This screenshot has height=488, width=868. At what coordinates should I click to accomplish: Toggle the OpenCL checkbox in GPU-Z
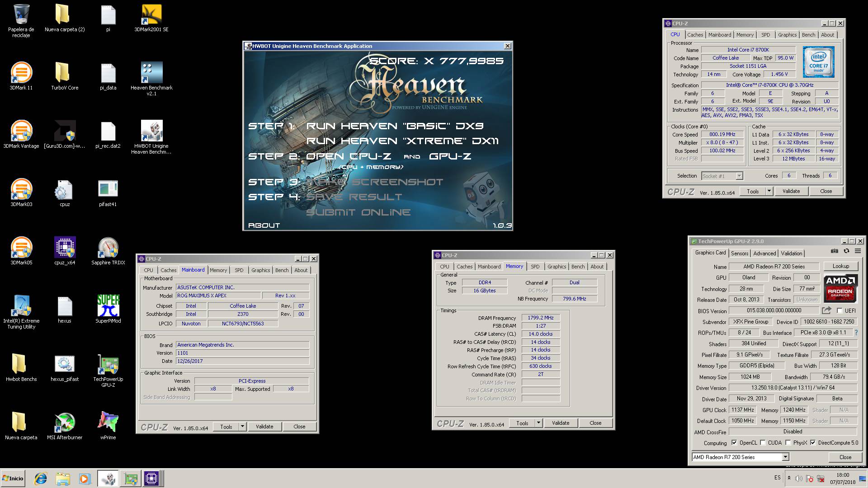(x=734, y=443)
